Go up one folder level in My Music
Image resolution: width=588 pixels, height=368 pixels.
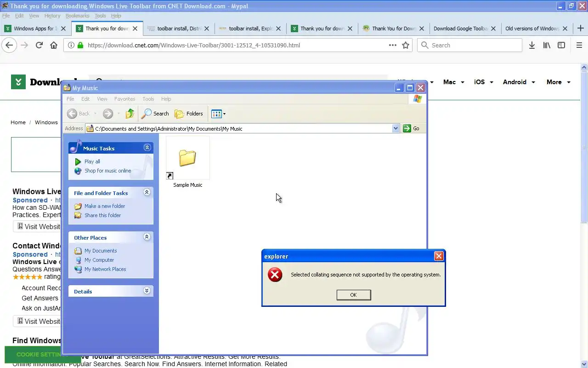[x=130, y=114]
